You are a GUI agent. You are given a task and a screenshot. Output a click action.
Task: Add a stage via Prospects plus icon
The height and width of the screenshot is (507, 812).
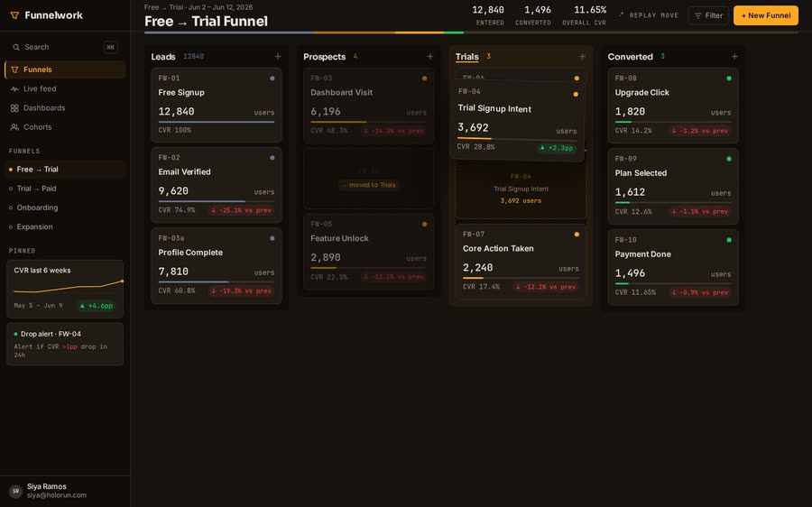point(429,57)
